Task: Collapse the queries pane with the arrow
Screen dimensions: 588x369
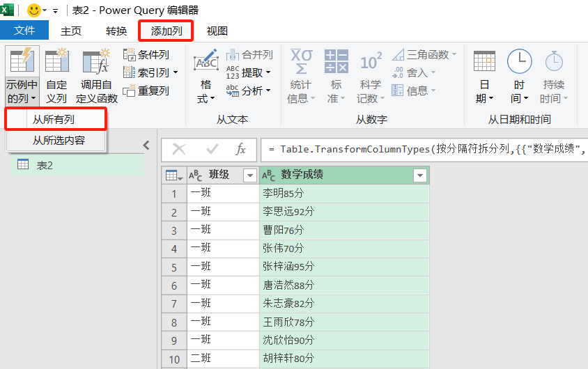Action: [146, 145]
